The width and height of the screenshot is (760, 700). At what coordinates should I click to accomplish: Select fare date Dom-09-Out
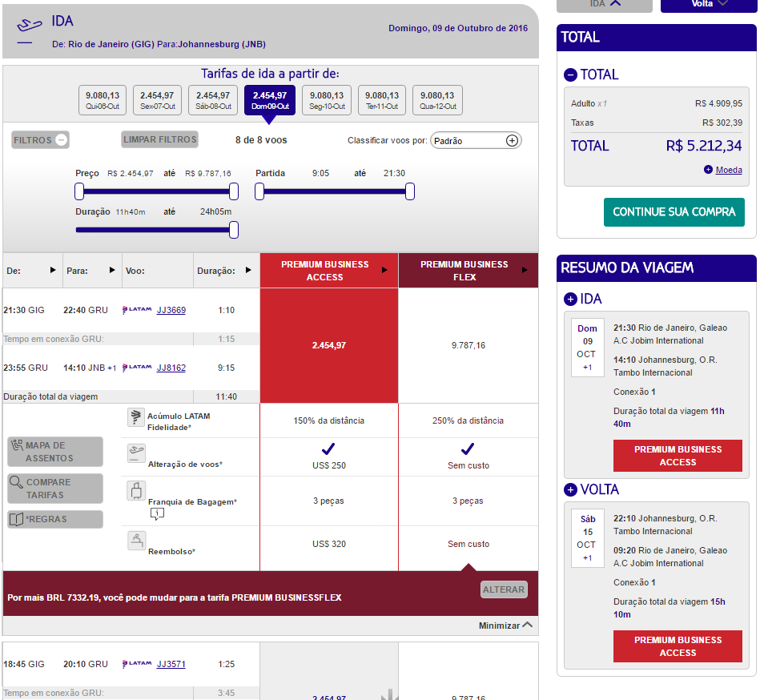coord(270,100)
